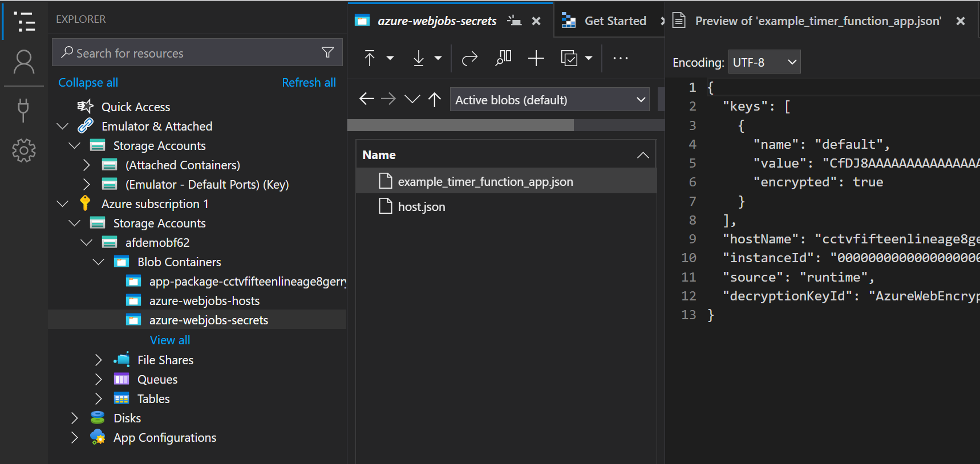Image resolution: width=980 pixels, height=464 pixels.
Task: Navigate back with the left arrow
Action: point(366,99)
